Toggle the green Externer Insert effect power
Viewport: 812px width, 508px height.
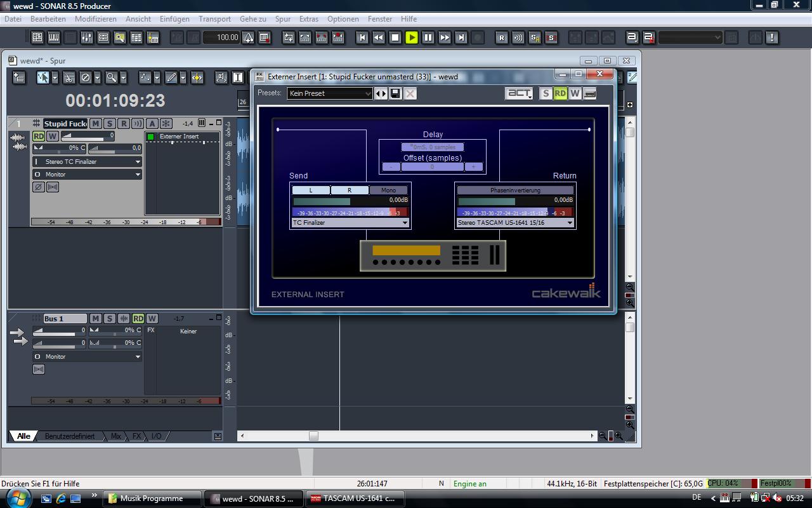(151, 137)
